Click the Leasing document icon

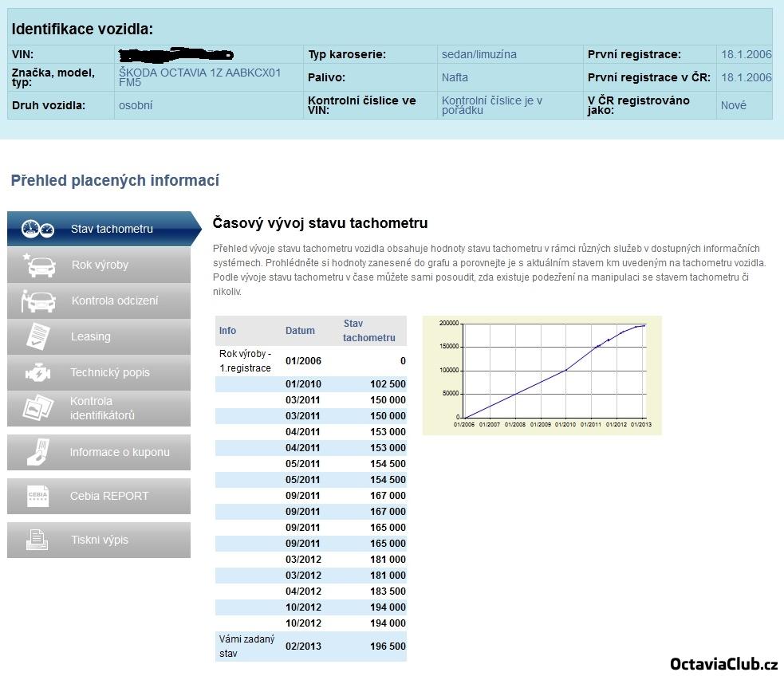(38, 336)
